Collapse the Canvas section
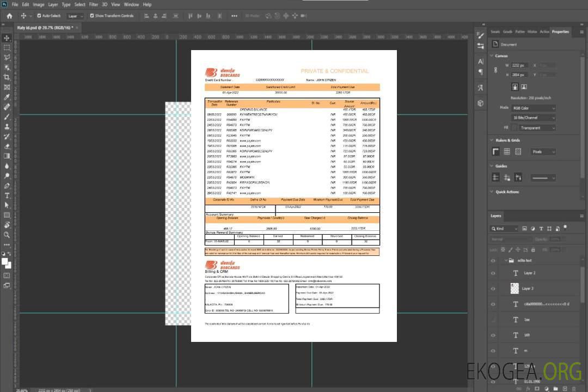588x392 pixels. coord(492,56)
